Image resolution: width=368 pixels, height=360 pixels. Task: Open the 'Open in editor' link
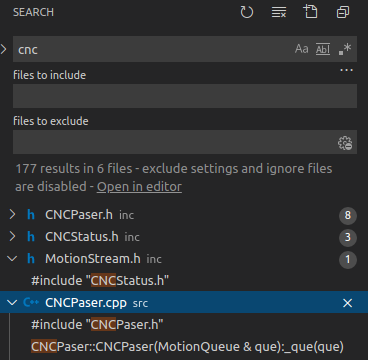point(139,187)
